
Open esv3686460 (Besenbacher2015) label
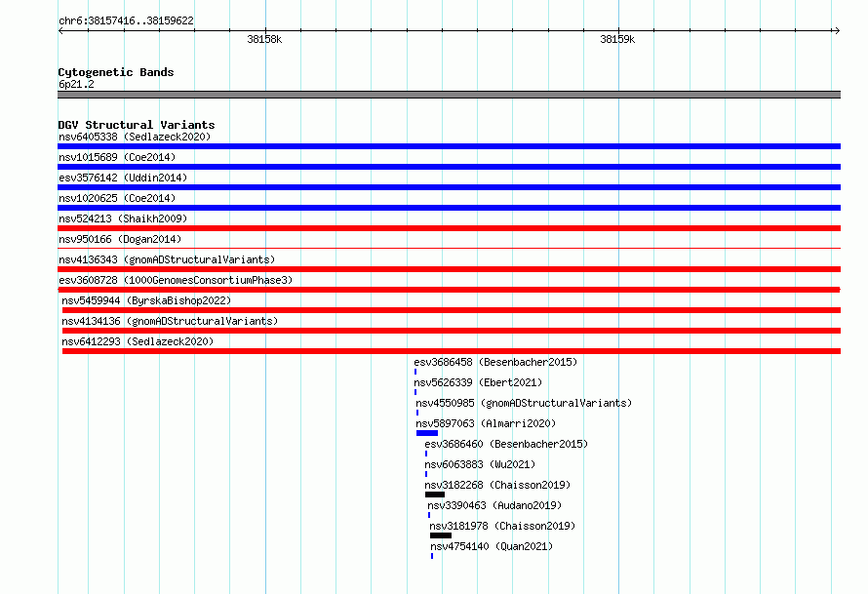tap(506, 444)
